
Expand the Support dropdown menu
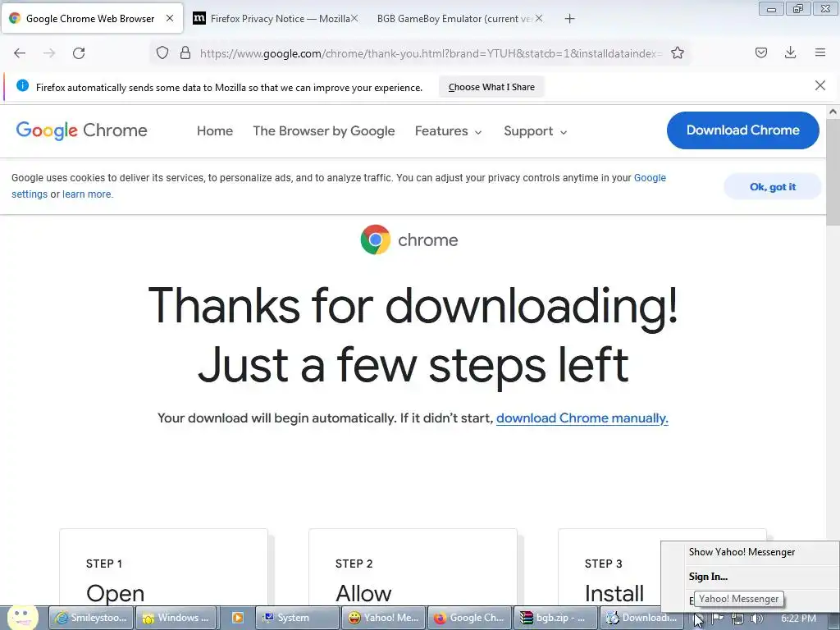tap(535, 130)
